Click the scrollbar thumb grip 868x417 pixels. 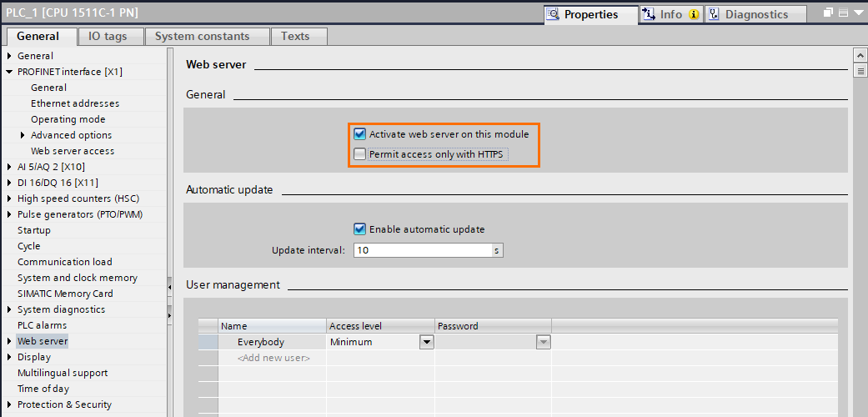coord(860,71)
